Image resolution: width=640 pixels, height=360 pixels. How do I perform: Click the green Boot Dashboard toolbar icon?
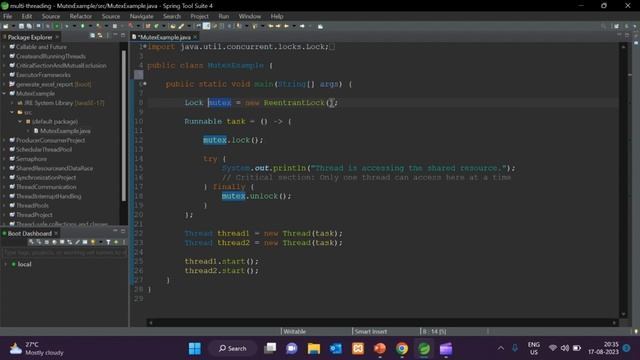(57, 26)
